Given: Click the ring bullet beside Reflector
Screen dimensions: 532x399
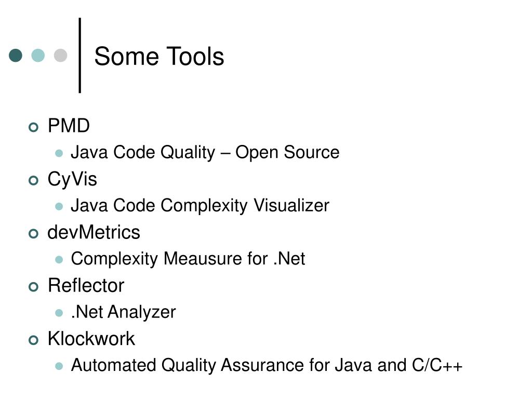Looking at the screenshot, I should click(x=34, y=287).
